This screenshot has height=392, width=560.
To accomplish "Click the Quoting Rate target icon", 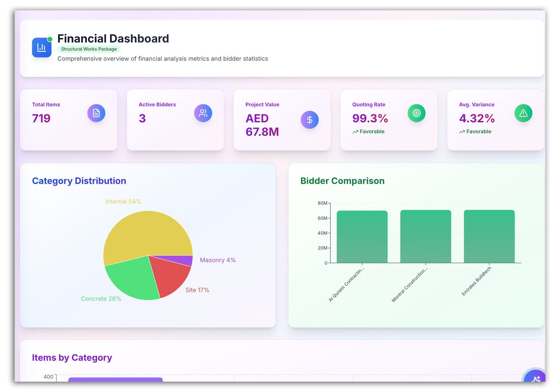I will coord(416,113).
